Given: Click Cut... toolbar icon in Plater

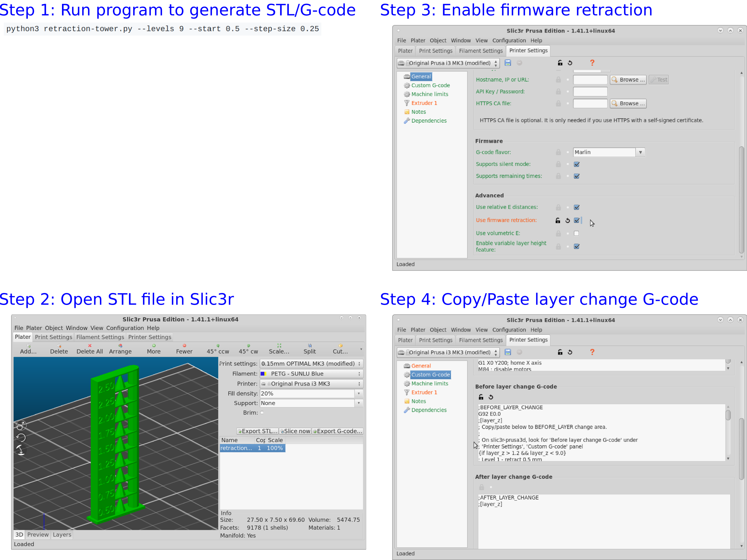Looking at the screenshot, I should point(340,346).
